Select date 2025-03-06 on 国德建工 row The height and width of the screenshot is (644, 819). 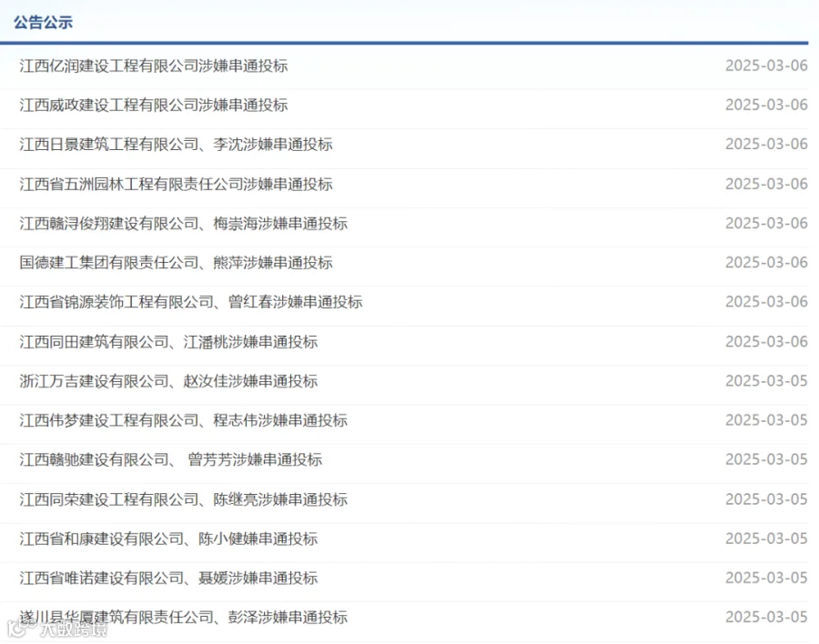coord(766,262)
